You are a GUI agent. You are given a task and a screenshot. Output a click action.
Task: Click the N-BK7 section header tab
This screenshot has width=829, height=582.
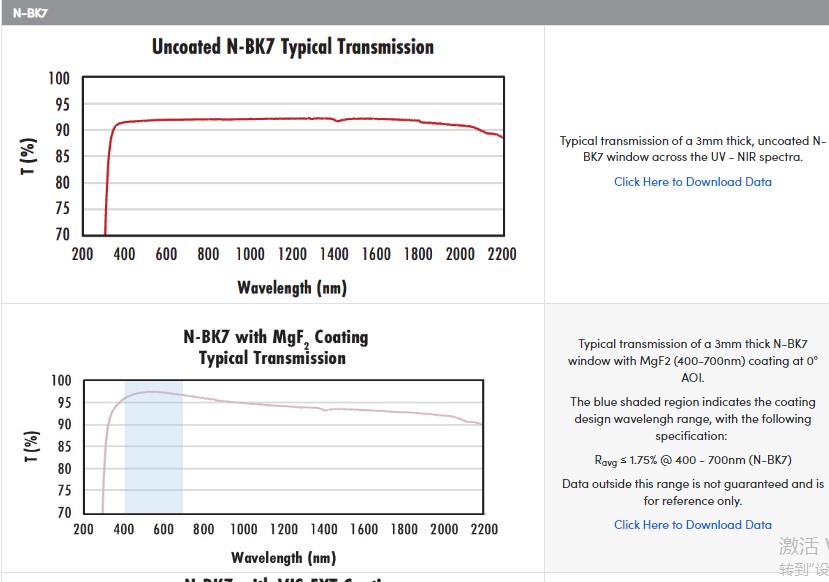30,13
